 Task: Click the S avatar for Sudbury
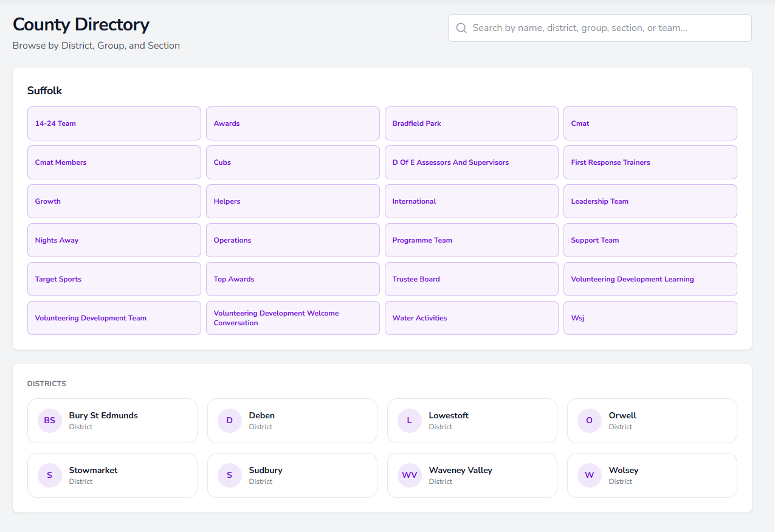(230, 475)
